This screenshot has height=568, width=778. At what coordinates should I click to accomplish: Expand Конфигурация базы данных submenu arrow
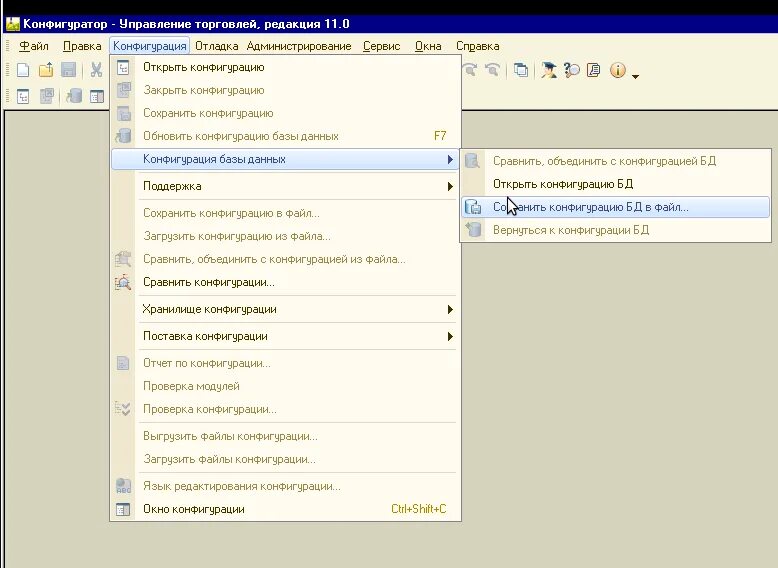point(450,159)
